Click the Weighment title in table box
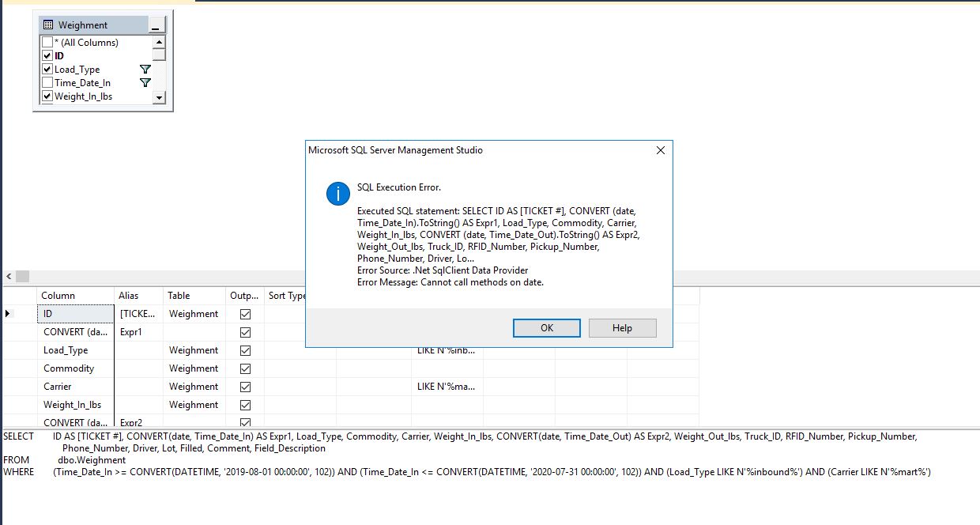 click(83, 25)
